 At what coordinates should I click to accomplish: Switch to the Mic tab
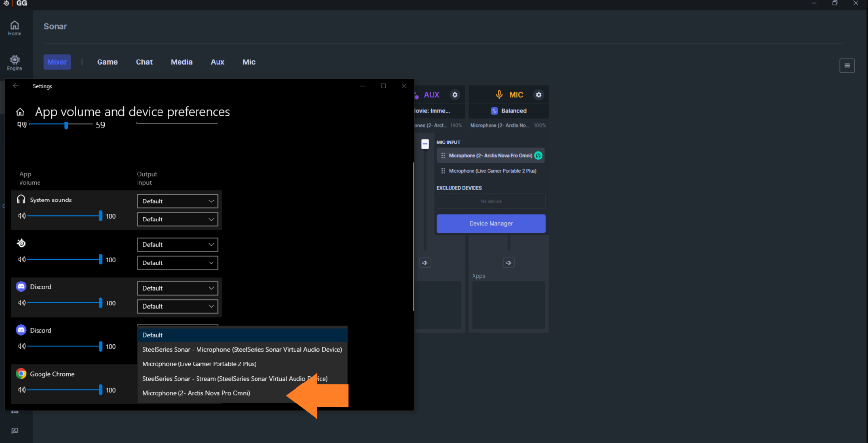tap(249, 62)
